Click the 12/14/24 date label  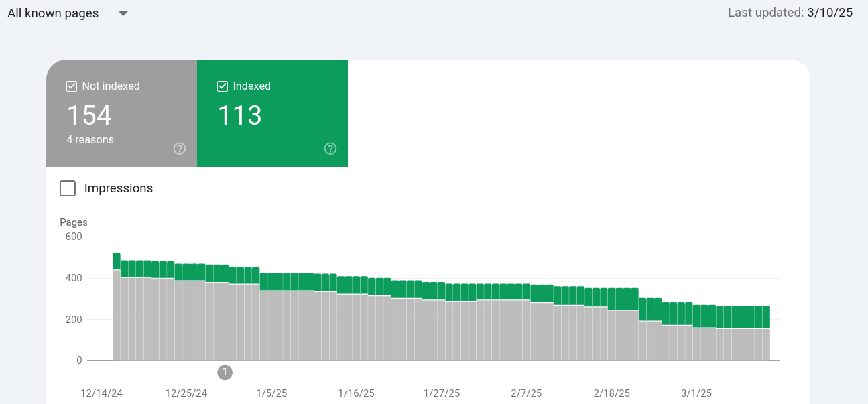[101, 393]
